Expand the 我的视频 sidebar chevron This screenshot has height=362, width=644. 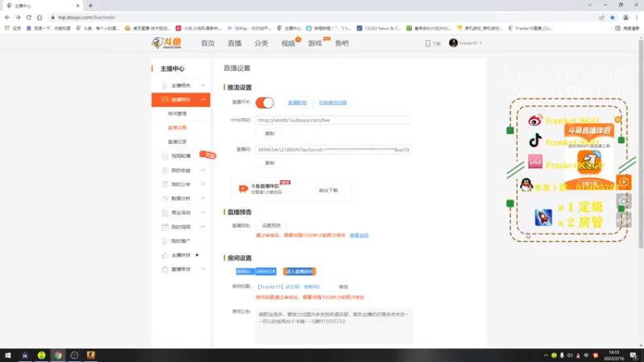(x=203, y=227)
